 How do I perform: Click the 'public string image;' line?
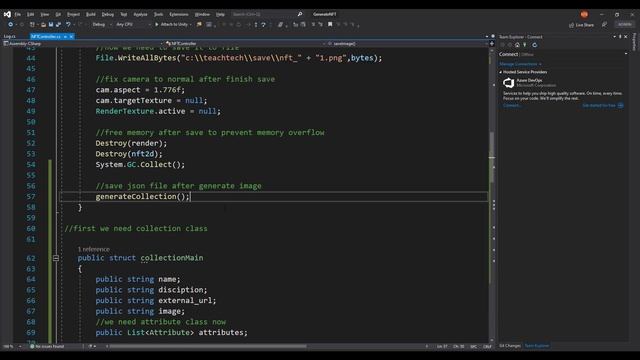140,311
